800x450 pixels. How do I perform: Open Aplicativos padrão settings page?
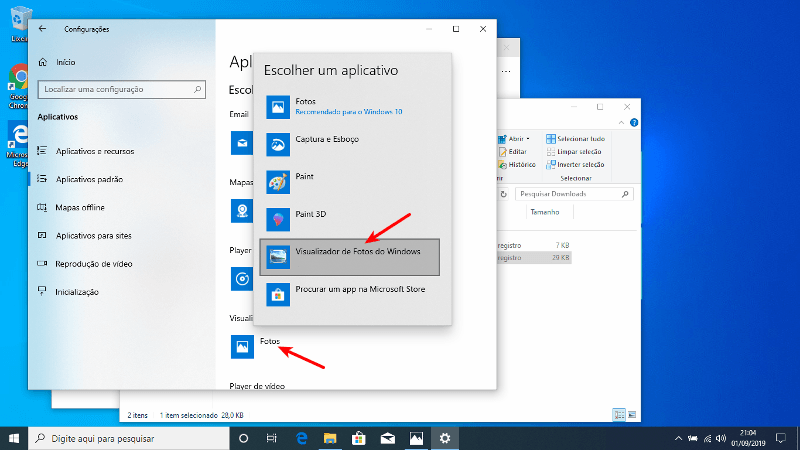click(89, 179)
